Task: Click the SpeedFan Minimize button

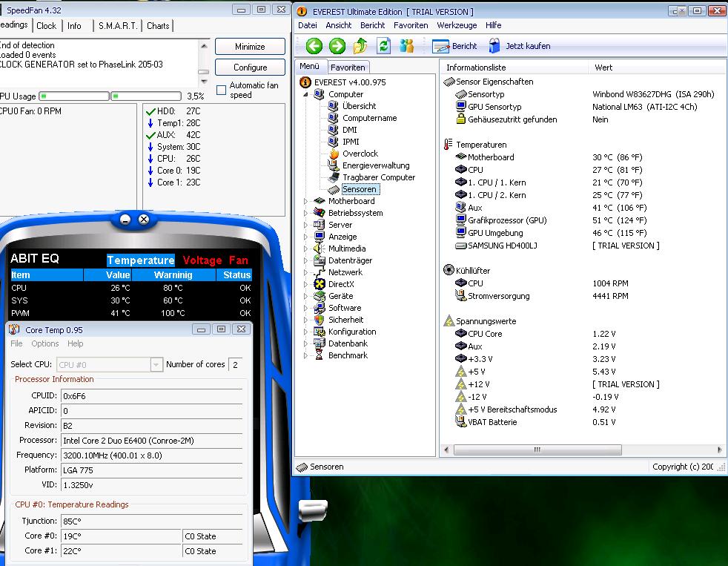Action: (250, 47)
